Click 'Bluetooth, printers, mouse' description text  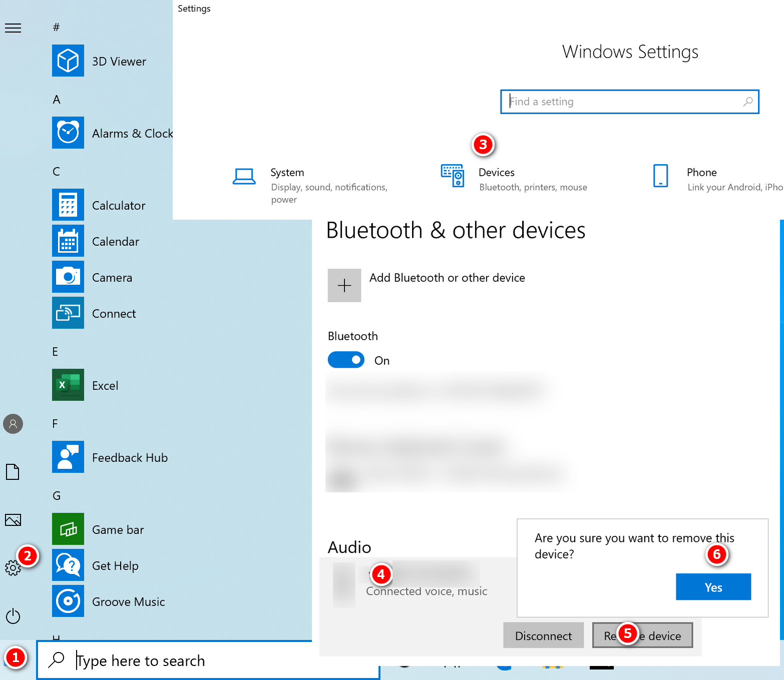click(x=533, y=187)
